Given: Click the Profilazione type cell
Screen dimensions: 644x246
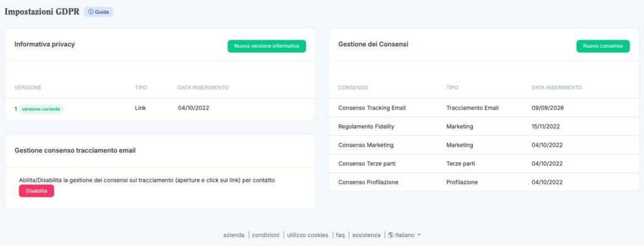Looking at the screenshot, I should pos(462,182).
